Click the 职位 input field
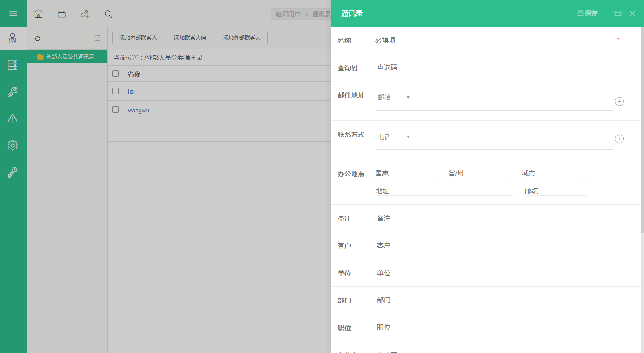The height and width of the screenshot is (353, 644). [x=494, y=327]
